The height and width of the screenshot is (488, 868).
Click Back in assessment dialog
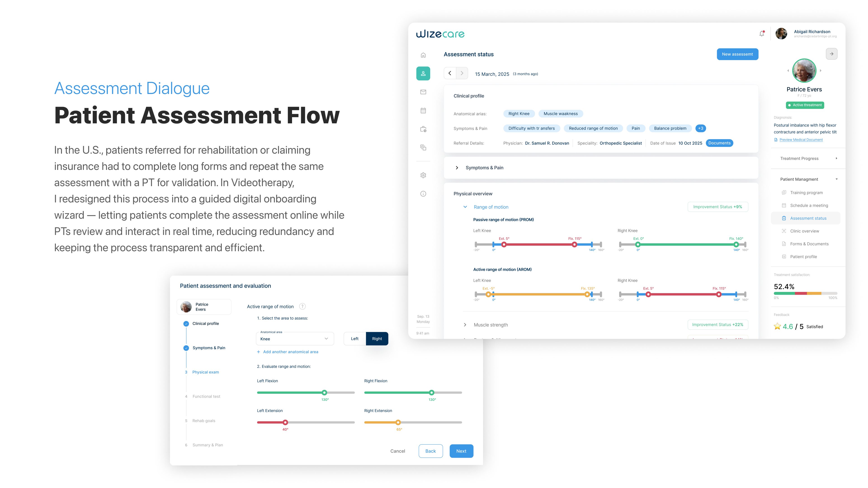point(430,451)
